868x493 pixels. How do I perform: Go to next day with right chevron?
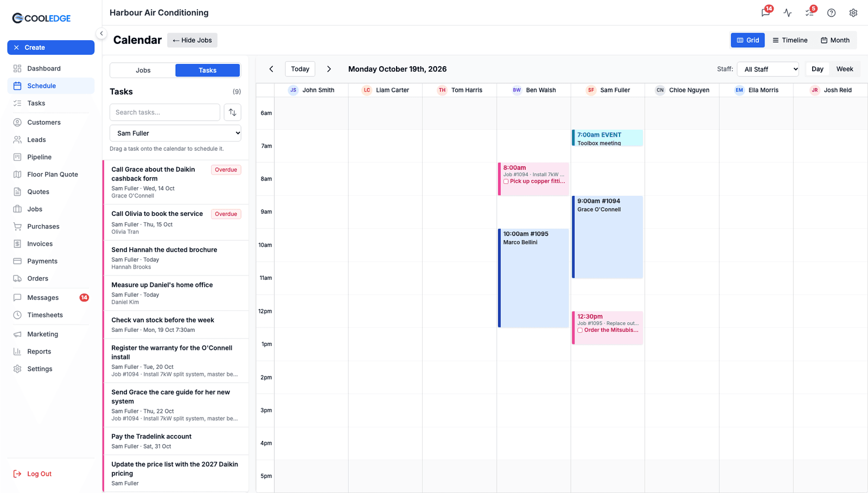coord(329,69)
